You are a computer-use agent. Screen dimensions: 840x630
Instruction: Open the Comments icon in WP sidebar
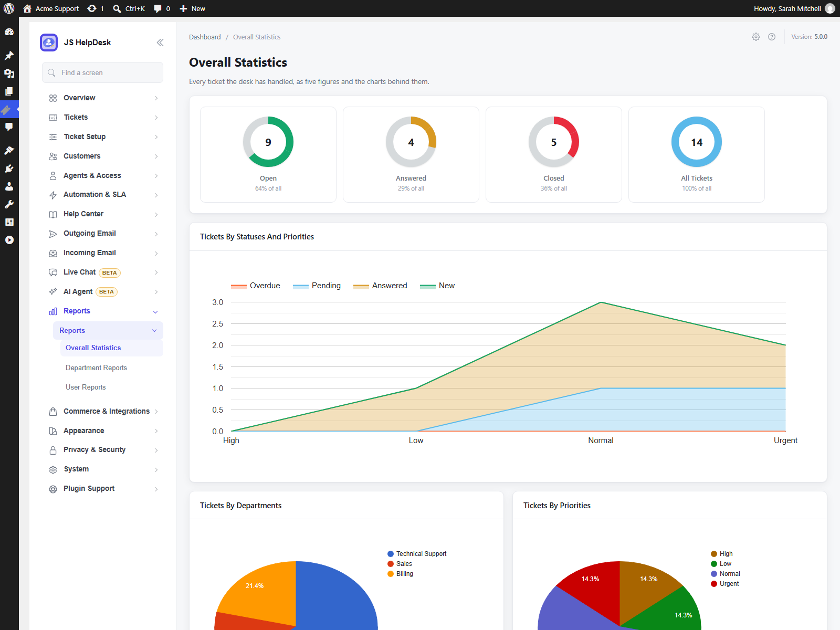coord(9,127)
